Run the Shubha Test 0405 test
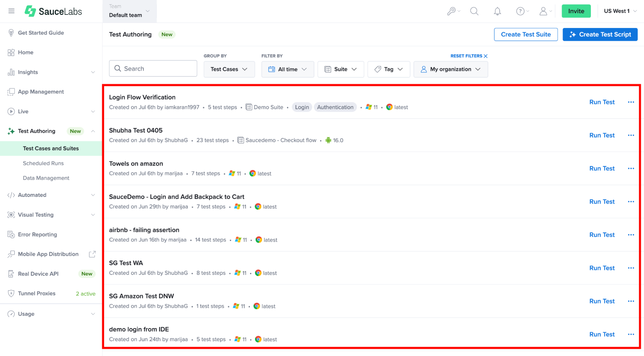Image resolution: width=644 pixels, height=356 pixels. pyautogui.click(x=602, y=135)
